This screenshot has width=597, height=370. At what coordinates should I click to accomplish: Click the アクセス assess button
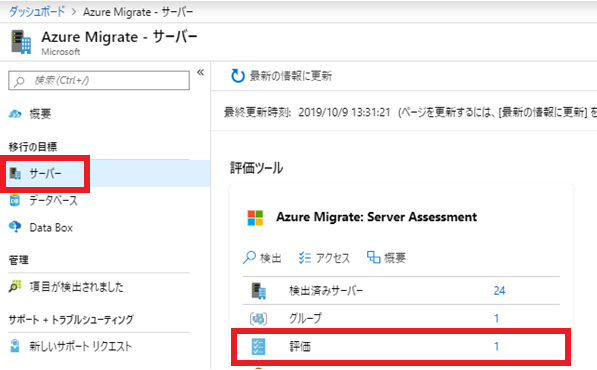pyautogui.click(x=324, y=258)
